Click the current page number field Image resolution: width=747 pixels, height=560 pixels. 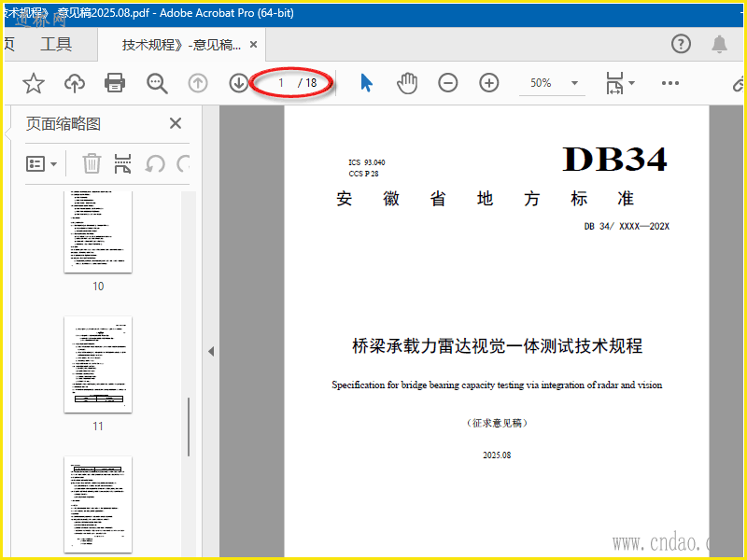[281, 83]
